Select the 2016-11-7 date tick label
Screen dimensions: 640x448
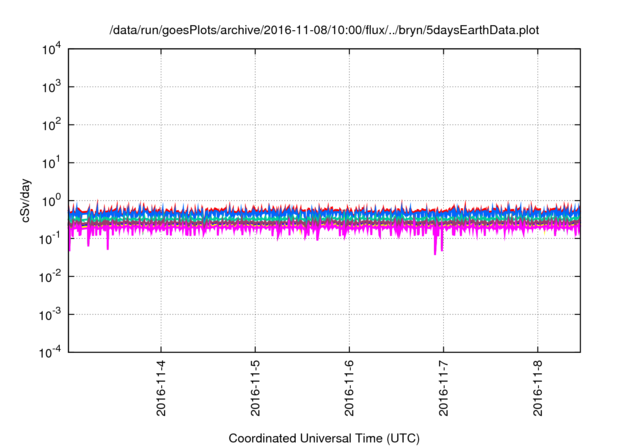click(444, 388)
